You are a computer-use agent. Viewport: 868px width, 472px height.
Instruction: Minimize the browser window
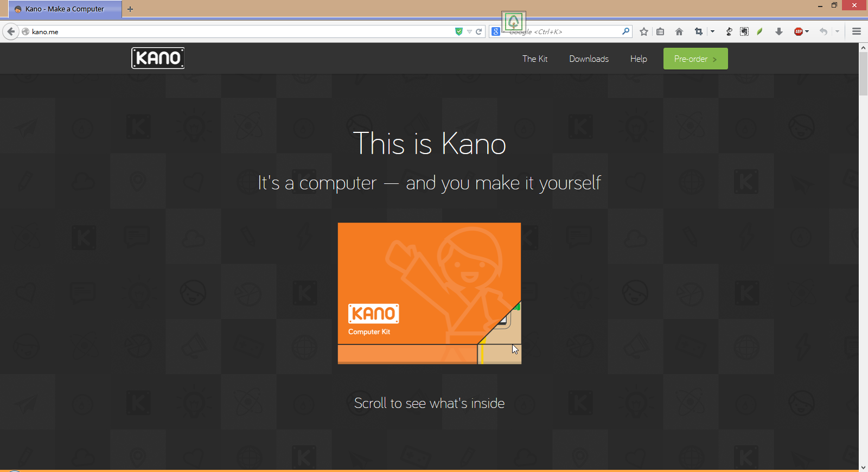pos(820,5)
